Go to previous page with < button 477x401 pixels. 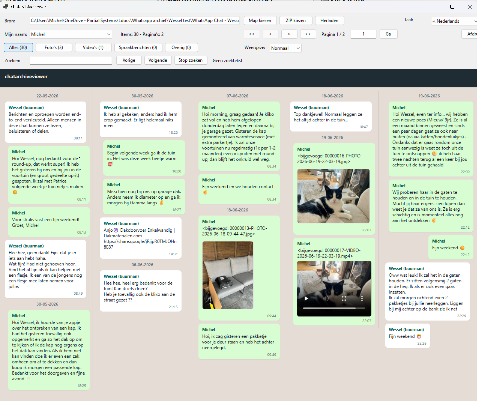(x=271, y=34)
